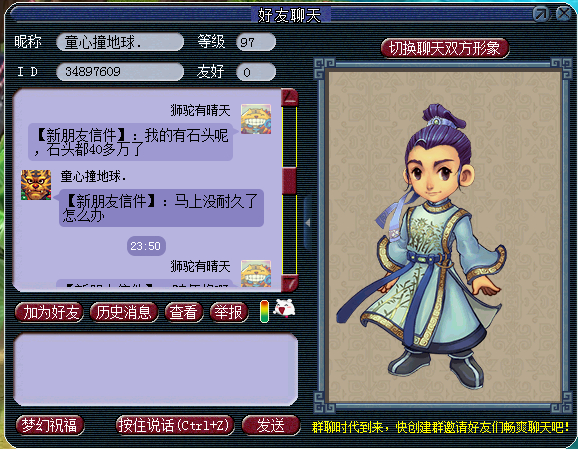Screen dimensions: 578x449
Task: Click the 梦幻祝福 button
Action: (x=49, y=425)
